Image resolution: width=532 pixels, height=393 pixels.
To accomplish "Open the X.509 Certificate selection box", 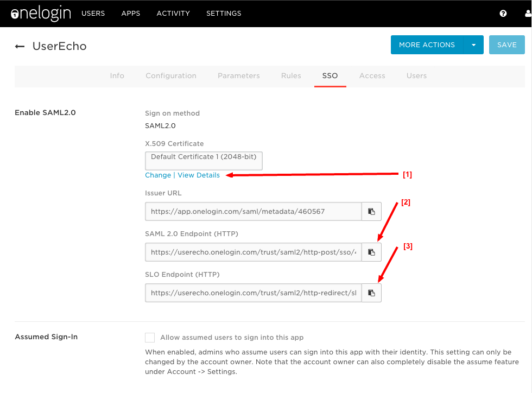I will click(204, 161).
